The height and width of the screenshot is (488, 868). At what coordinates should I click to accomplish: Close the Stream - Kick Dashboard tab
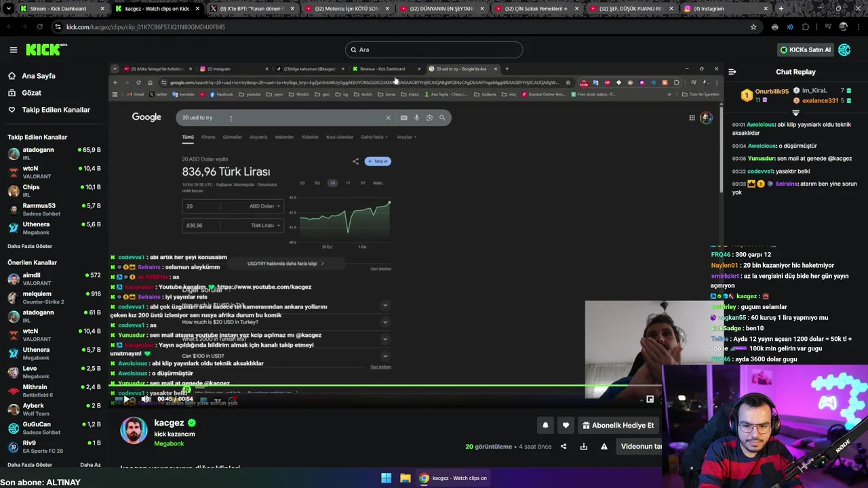[102, 9]
